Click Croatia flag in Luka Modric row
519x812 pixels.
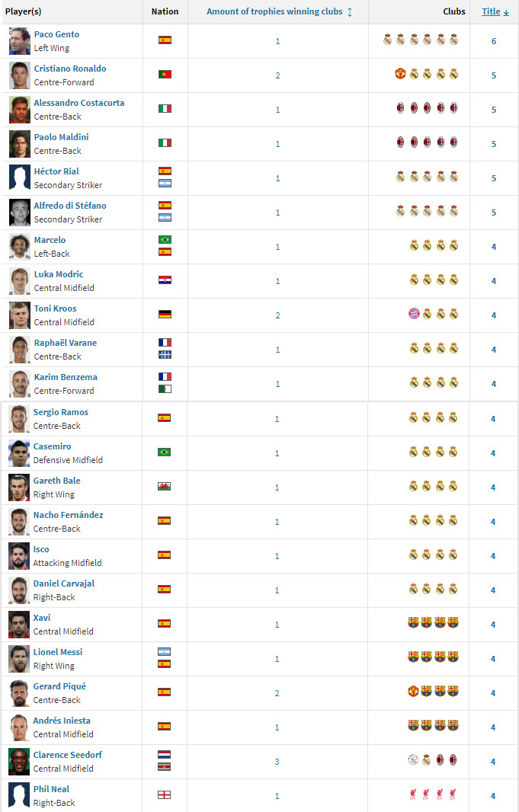165,280
